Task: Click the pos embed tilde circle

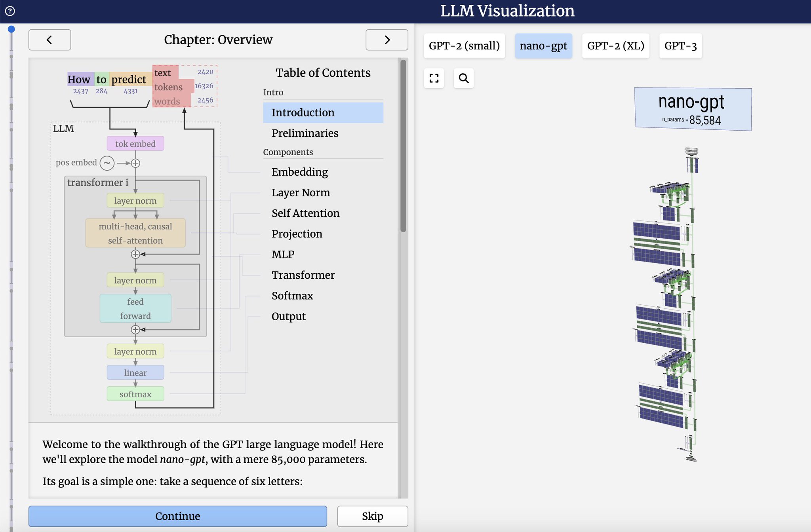Action: [107, 163]
